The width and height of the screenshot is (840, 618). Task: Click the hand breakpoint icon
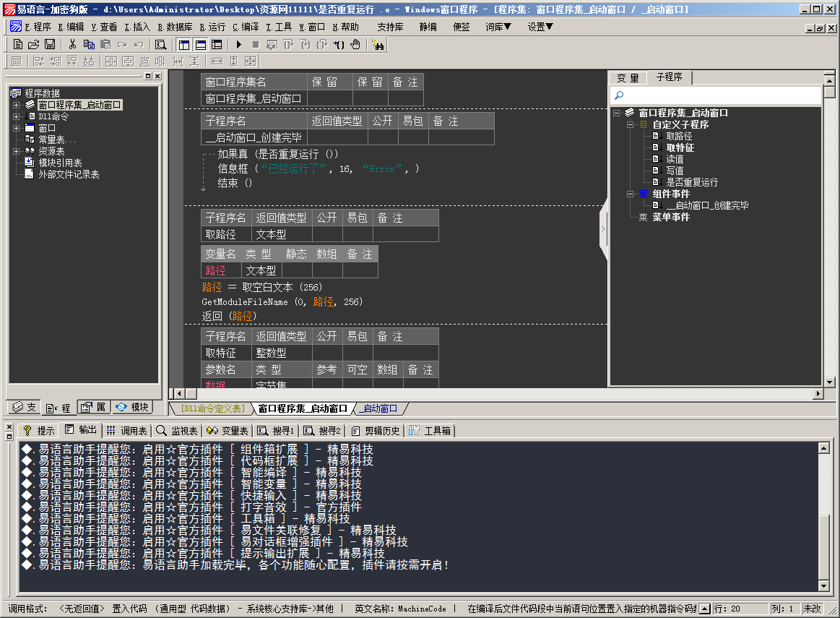(x=355, y=45)
